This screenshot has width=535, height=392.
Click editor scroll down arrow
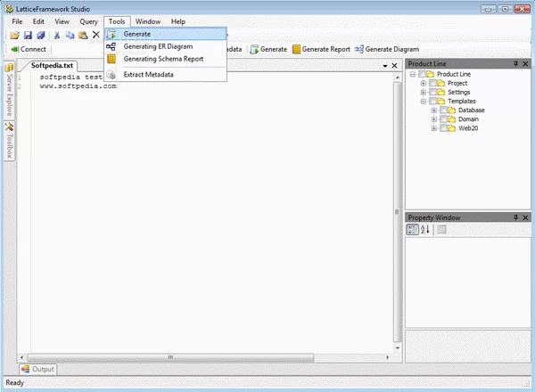click(398, 347)
